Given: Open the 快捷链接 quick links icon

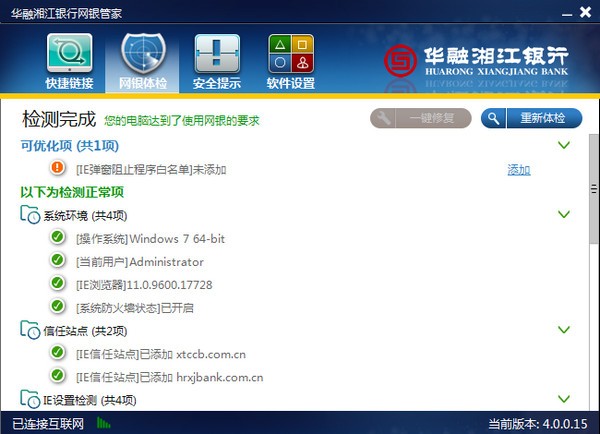Looking at the screenshot, I should (x=69, y=53).
